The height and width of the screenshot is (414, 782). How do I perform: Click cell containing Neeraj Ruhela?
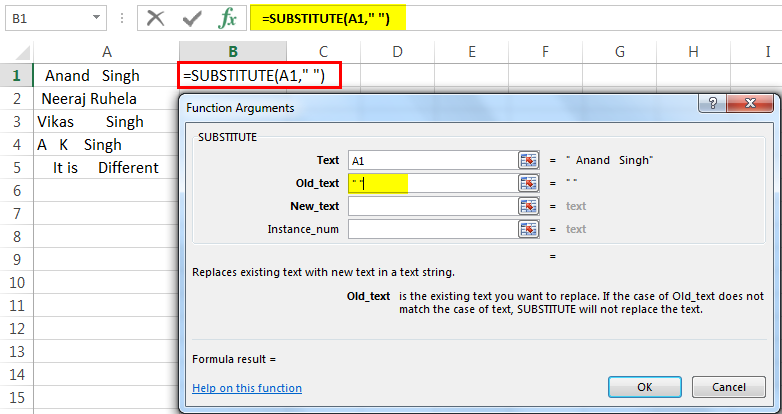(x=107, y=98)
